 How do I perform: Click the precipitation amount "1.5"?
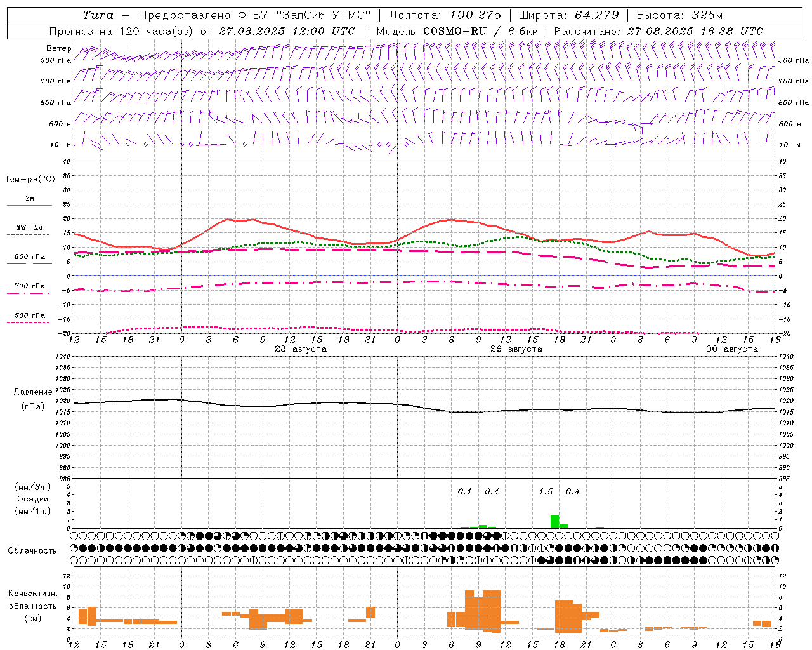[x=546, y=492]
